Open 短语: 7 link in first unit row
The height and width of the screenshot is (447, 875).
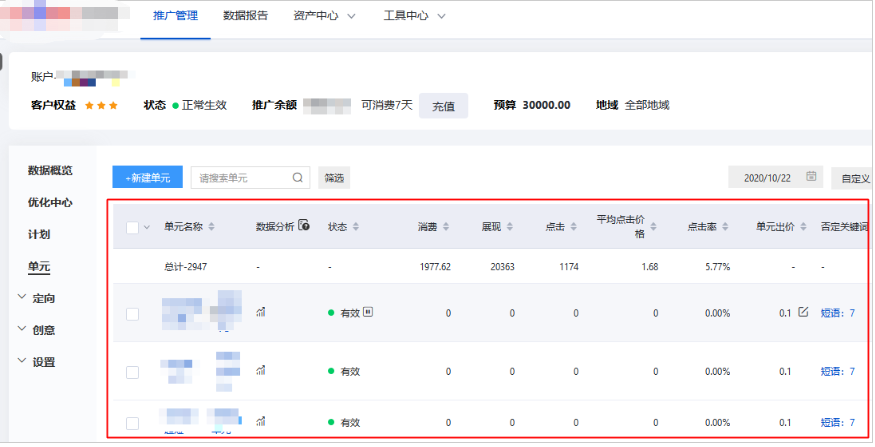pos(838,313)
